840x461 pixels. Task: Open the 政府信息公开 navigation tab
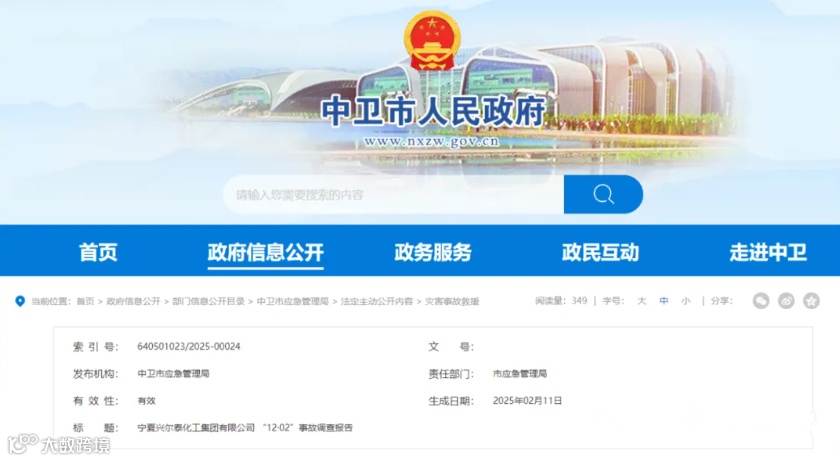coord(266,252)
